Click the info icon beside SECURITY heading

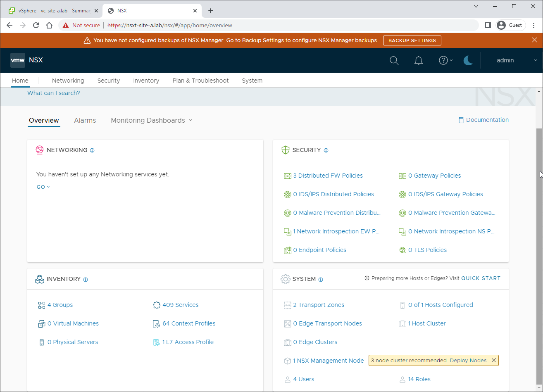tap(326, 150)
